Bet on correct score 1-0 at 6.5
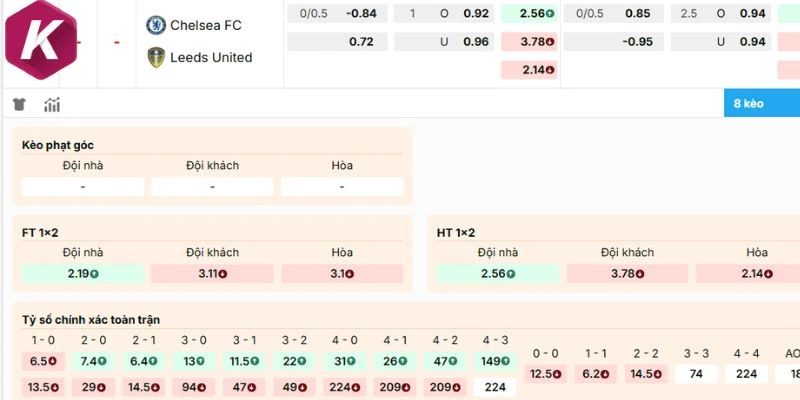 [41, 361]
